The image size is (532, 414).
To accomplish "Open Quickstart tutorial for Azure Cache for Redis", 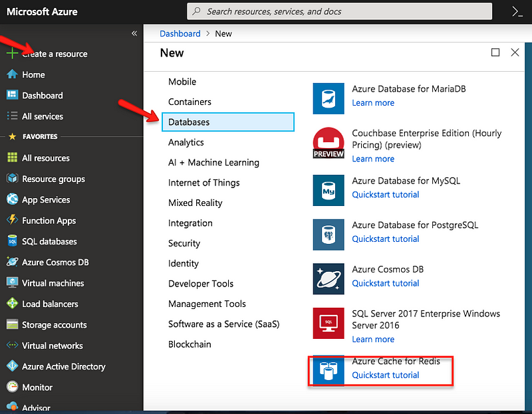I will pos(386,375).
